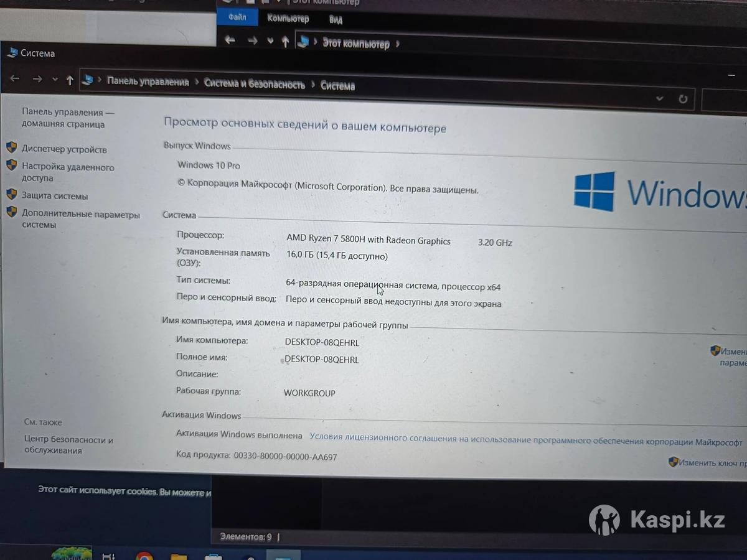Click Этот компьютер breadcrumb

point(355,44)
